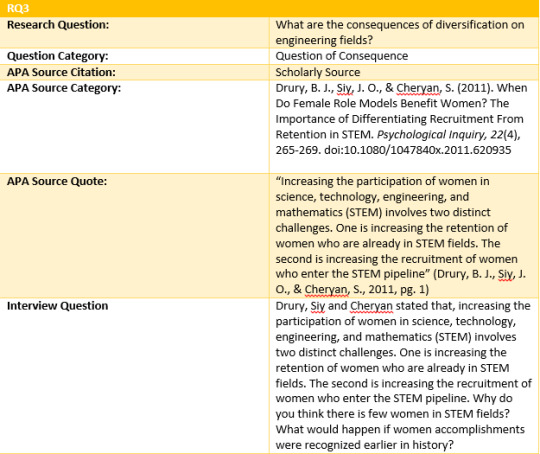Image resolution: width=540 pixels, height=454 pixels.
Task: Click the underlined Siy in quote attribution
Action: click(506, 274)
